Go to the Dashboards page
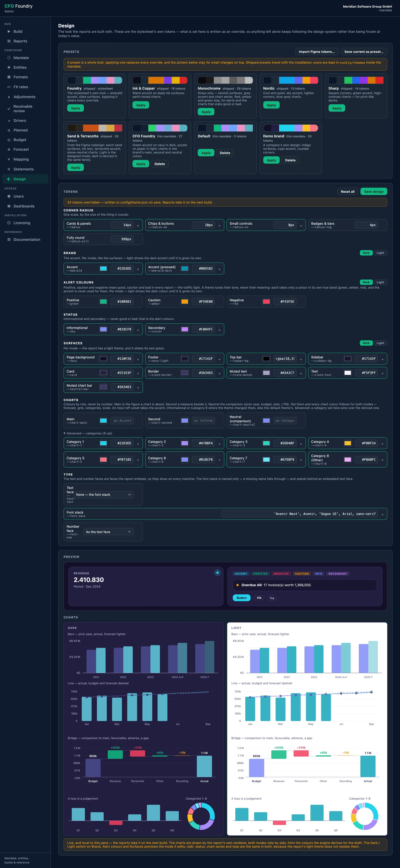 (x=25, y=206)
